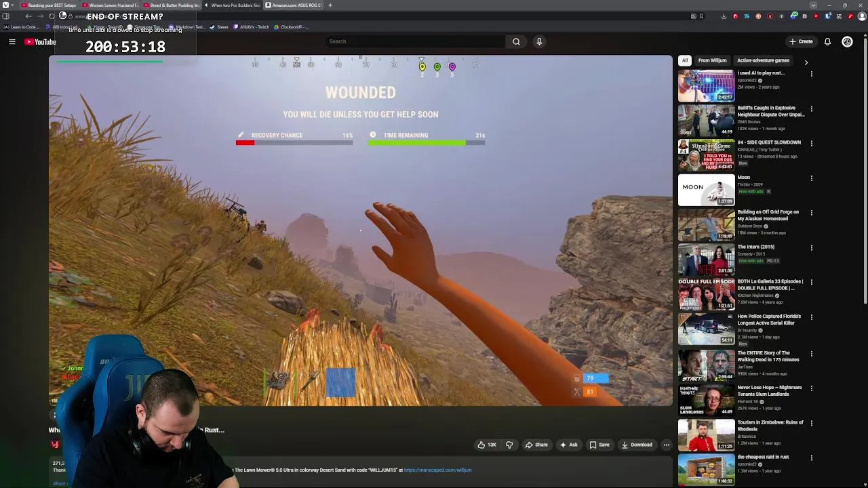Open the YouTube account avatar menu
868x488 pixels.
point(847,41)
